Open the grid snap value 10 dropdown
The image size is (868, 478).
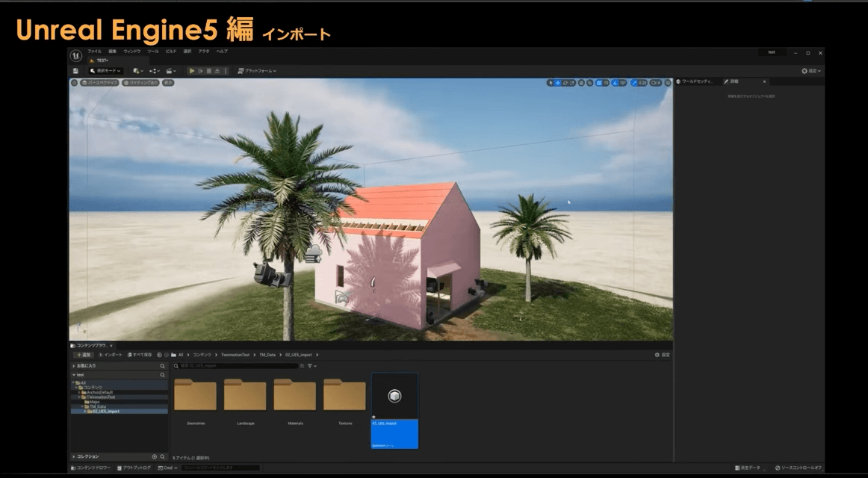606,83
